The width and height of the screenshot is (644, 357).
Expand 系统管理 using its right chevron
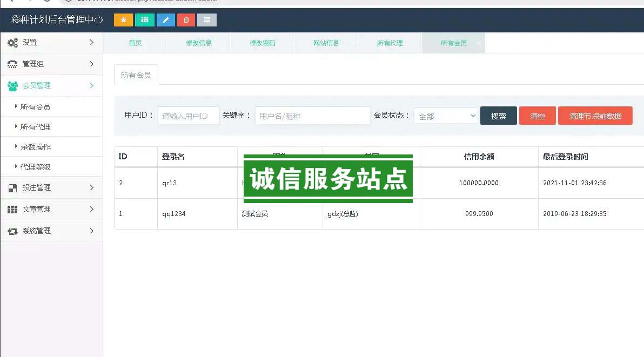tap(91, 231)
